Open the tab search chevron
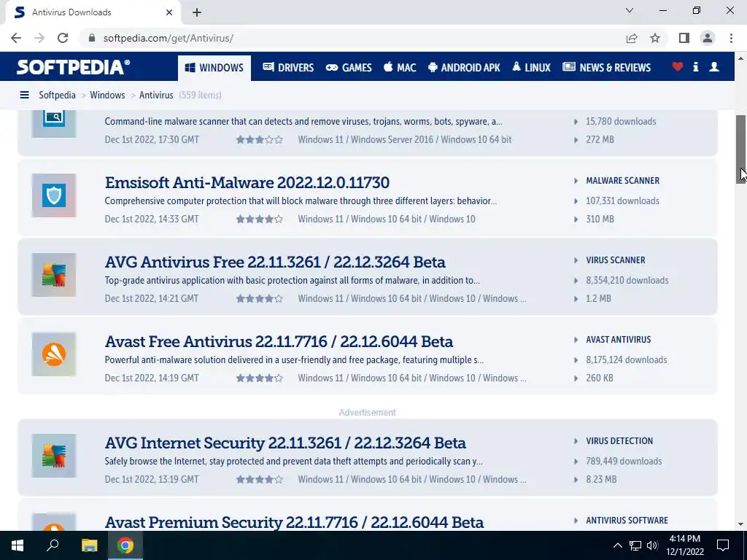Image resolution: width=747 pixels, height=560 pixels. point(630,10)
